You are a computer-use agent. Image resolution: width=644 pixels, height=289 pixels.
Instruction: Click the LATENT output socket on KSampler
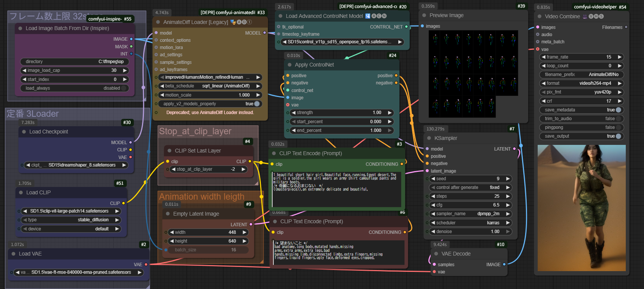tap(515, 149)
